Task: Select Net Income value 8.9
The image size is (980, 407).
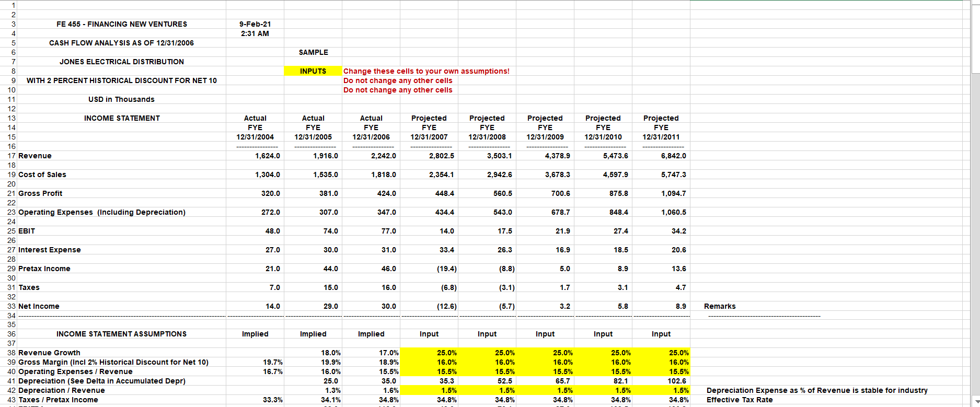Action: coord(681,306)
